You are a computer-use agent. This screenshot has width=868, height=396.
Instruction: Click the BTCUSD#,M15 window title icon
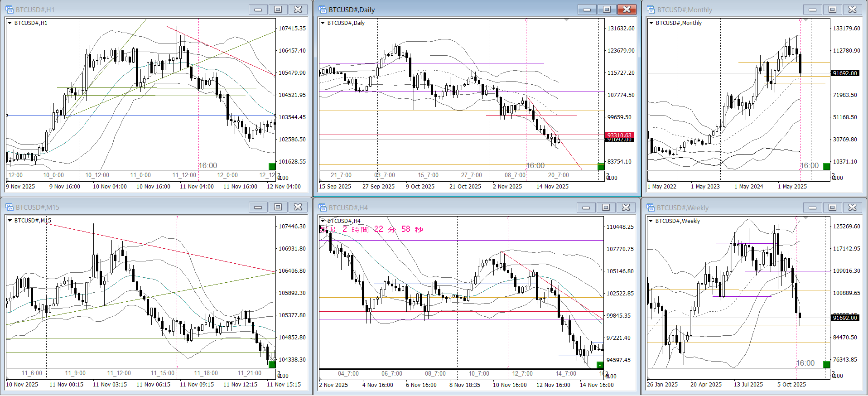(x=10, y=207)
